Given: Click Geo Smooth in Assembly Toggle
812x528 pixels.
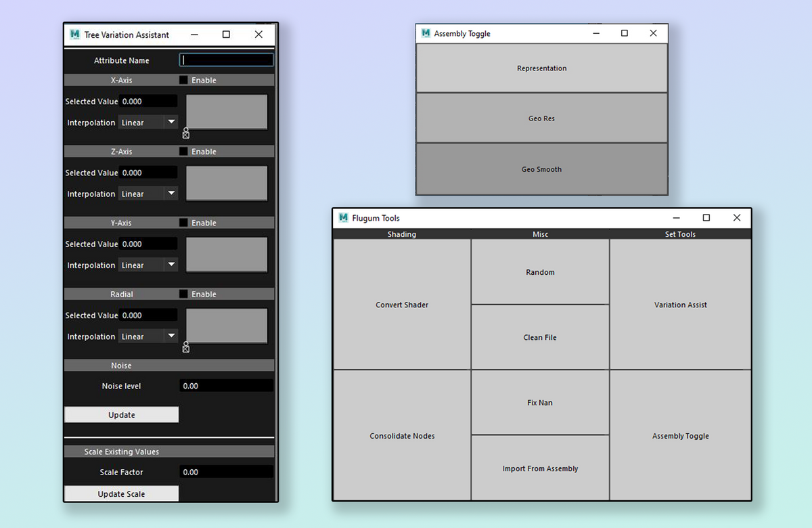Looking at the screenshot, I should 541,169.
